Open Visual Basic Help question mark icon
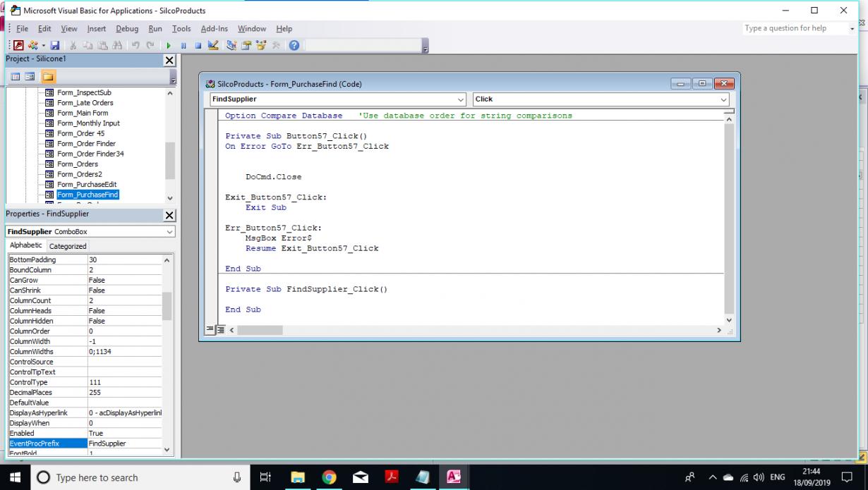This screenshot has height=490, width=868. (294, 46)
